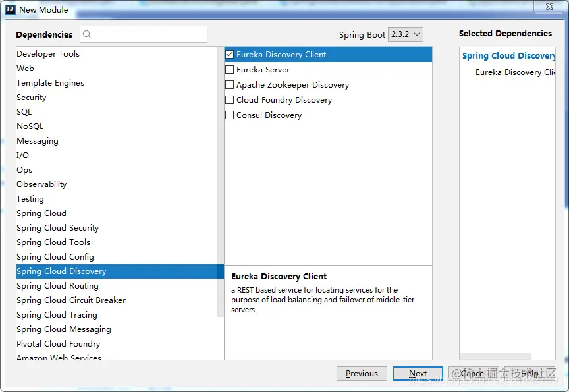Click the Previous button
This screenshot has width=569, height=392.
point(362,374)
